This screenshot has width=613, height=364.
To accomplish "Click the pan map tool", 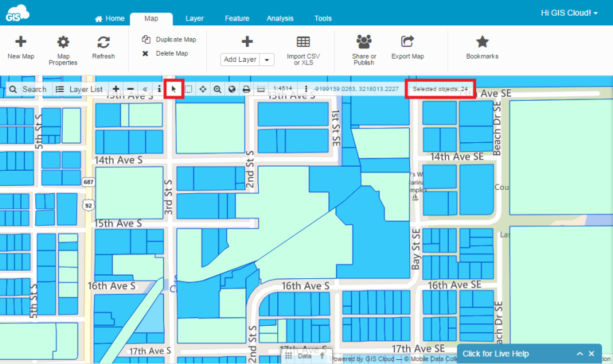I will [203, 89].
